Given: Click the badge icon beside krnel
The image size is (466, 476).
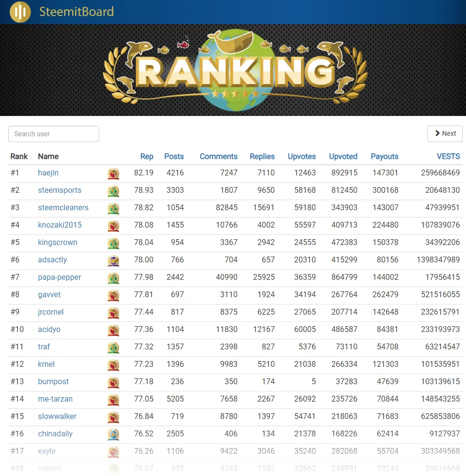Looking at the screenshot, I should (x=114, y=365).
